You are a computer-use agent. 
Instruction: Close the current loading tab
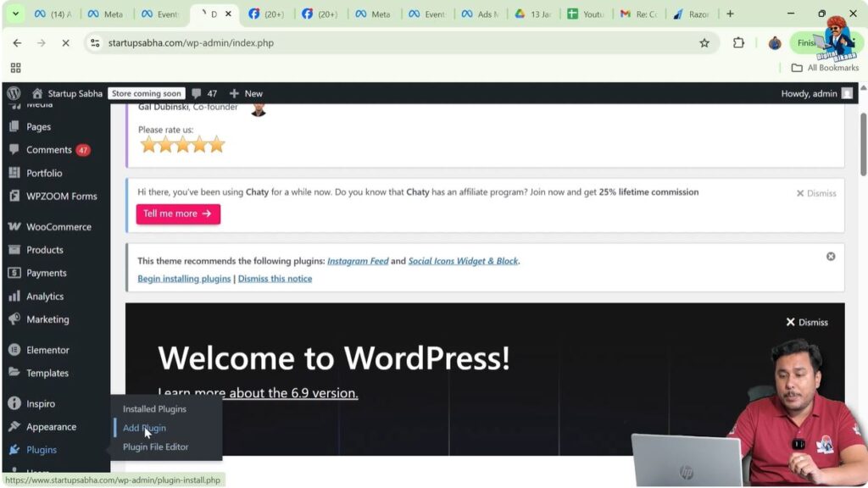point(228,14)
